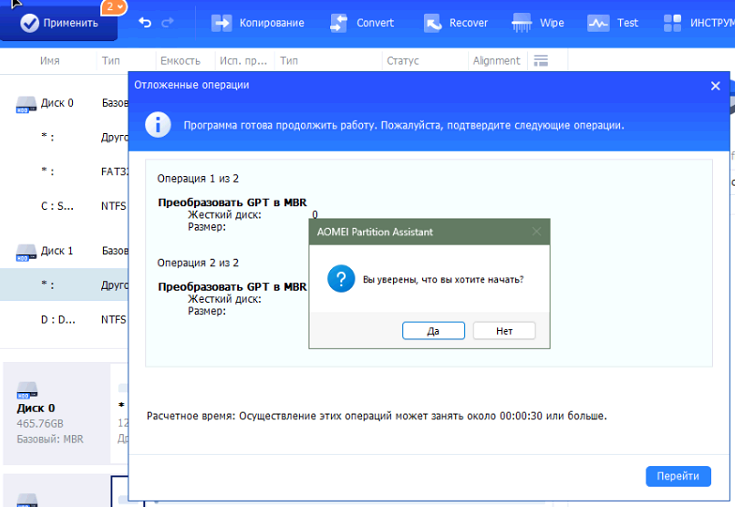
Task: Select Диск 1 in the disk list
Action: click(57, 251)
